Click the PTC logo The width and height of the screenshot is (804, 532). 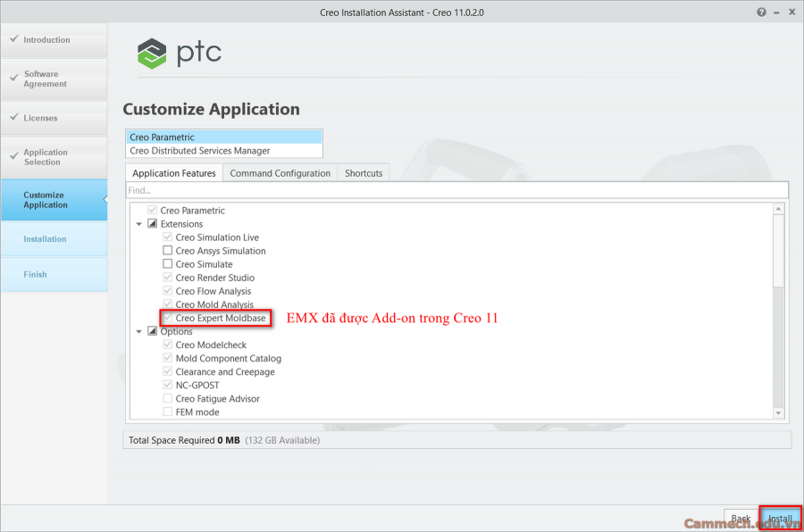click(x=152, y=54)
